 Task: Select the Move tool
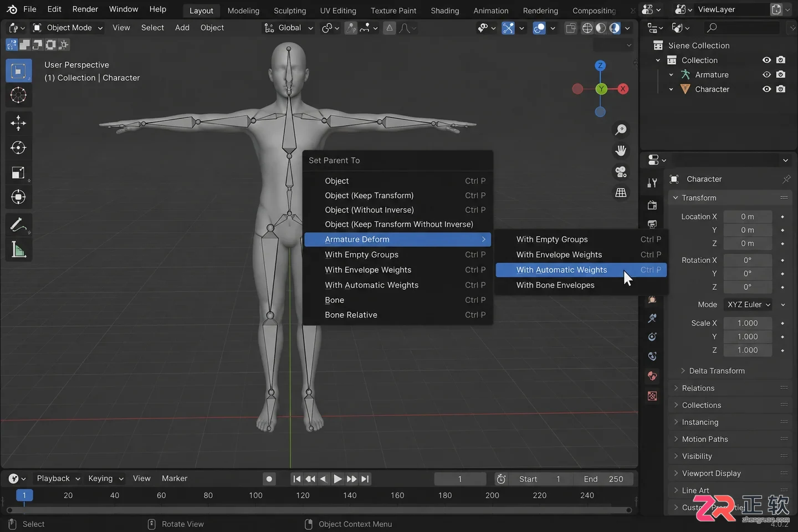point(18,122)
